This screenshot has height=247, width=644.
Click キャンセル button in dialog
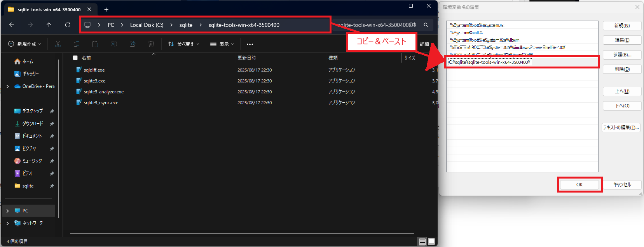[x=622, y=185]
